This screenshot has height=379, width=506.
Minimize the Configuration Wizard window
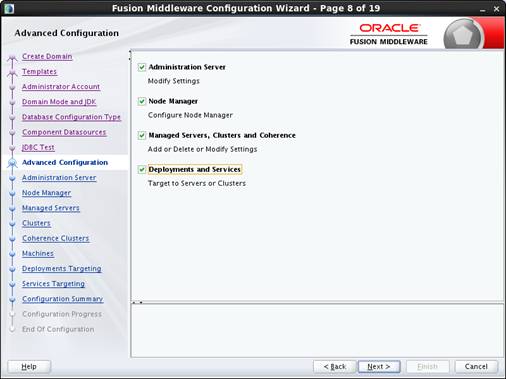[x=483, y=9]
